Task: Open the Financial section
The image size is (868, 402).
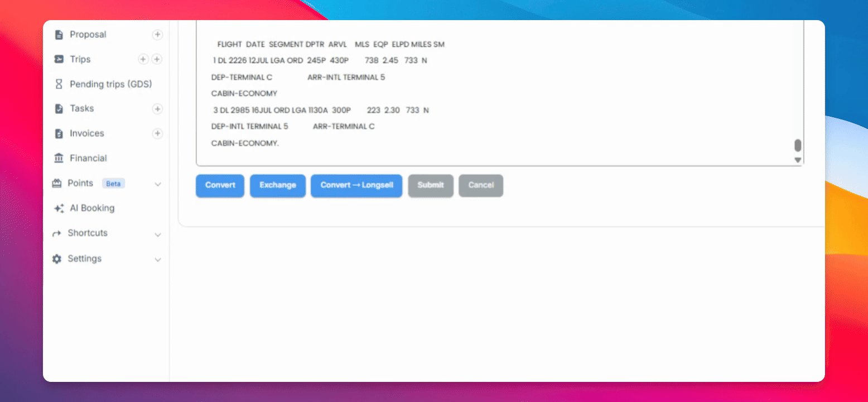Action: coord(89,158)
